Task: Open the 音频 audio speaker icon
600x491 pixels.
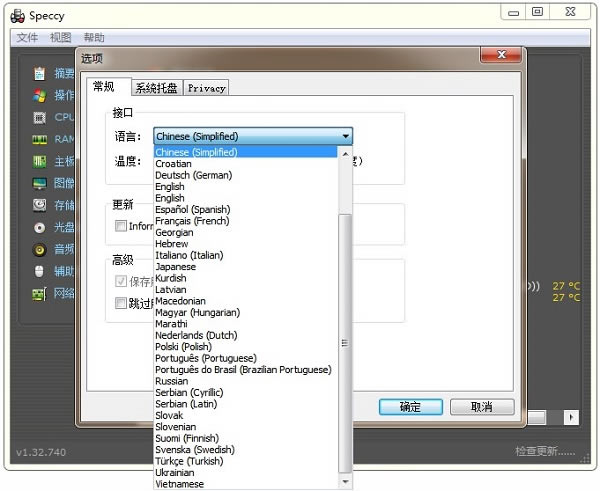Action: coord(39,249)
